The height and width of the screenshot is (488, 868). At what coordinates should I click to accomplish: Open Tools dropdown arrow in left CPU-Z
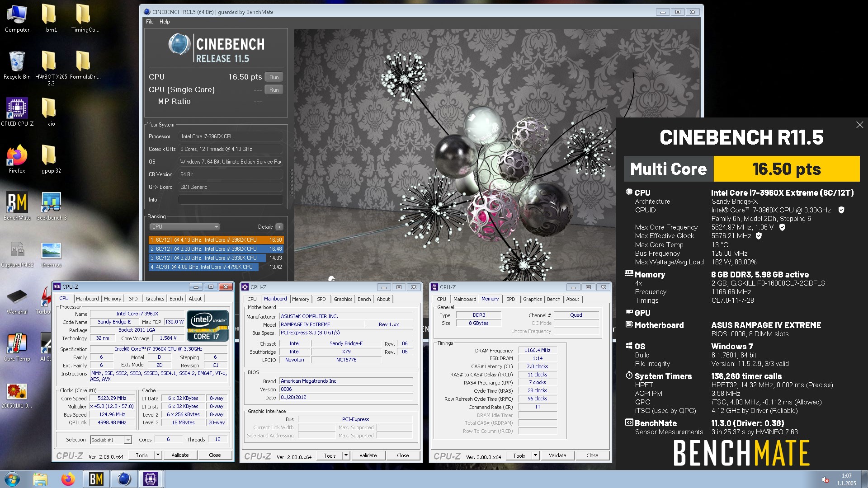tap(158, 455)
